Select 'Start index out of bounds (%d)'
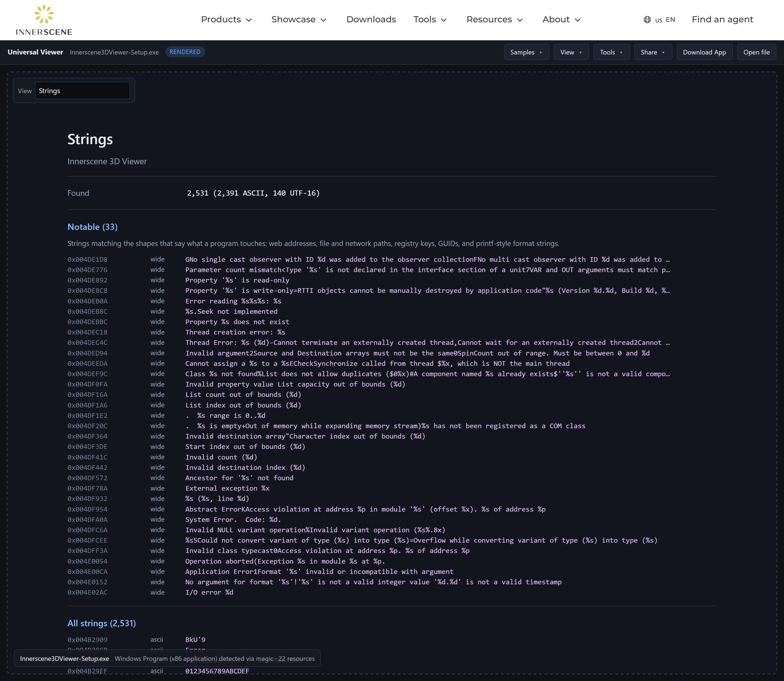 coord(245,446)
